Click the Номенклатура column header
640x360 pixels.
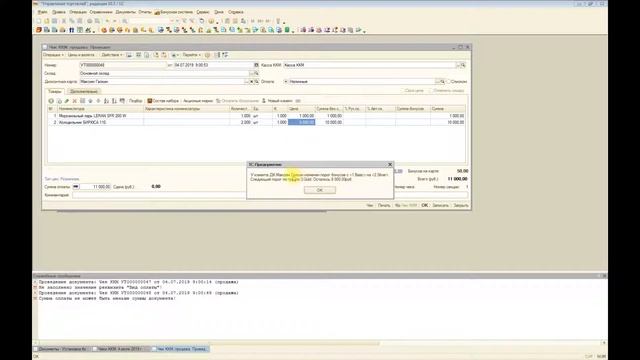tap(100, 109)
